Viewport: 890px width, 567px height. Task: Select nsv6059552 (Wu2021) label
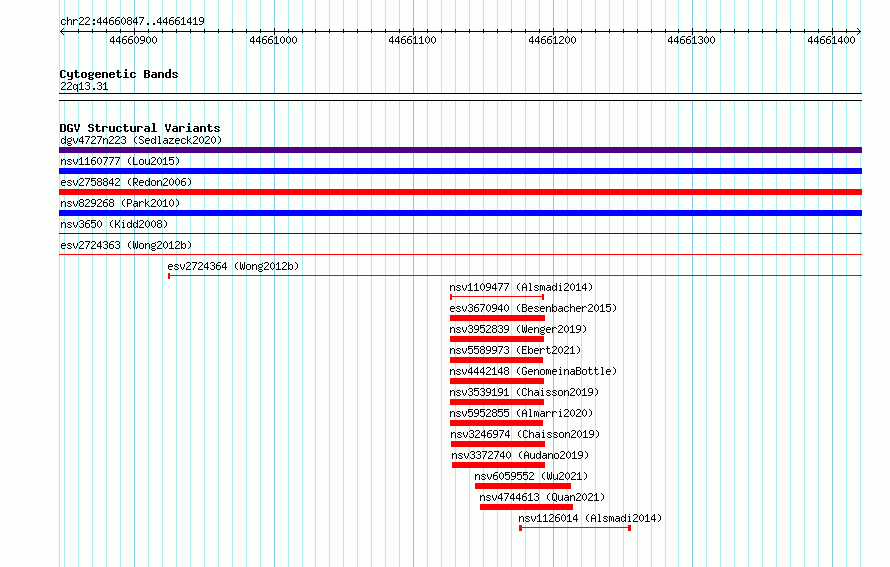tap(531, 476)
